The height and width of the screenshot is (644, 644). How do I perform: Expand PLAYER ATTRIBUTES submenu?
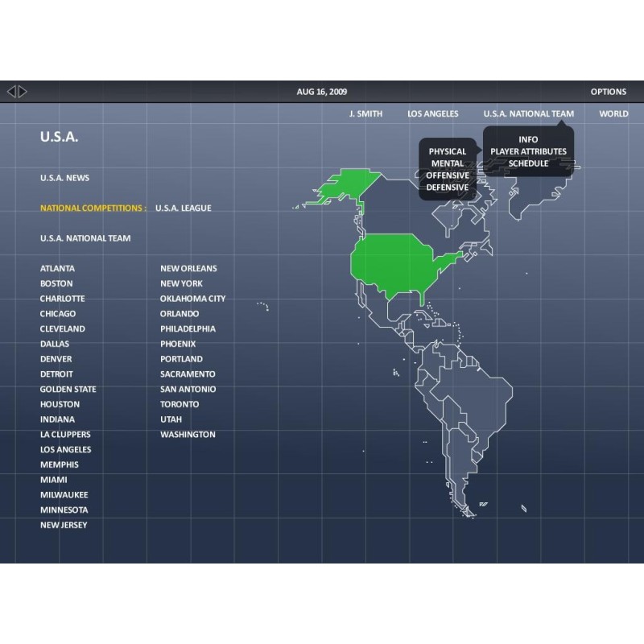coord(528,151)
